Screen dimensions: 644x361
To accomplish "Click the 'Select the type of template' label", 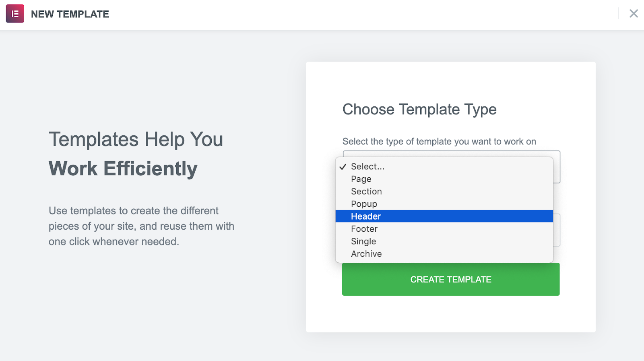I will (439, 141).
